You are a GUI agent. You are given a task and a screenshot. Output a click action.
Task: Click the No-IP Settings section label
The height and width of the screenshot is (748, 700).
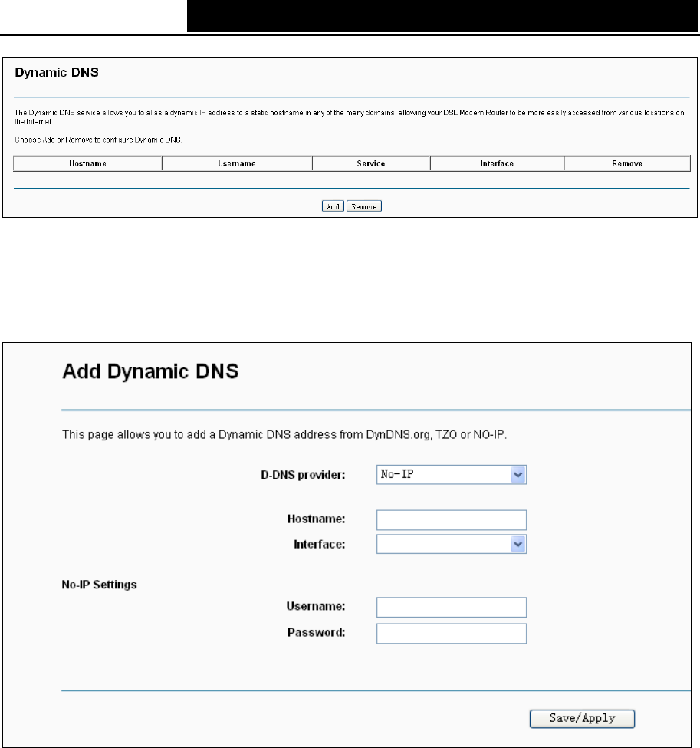99,585
